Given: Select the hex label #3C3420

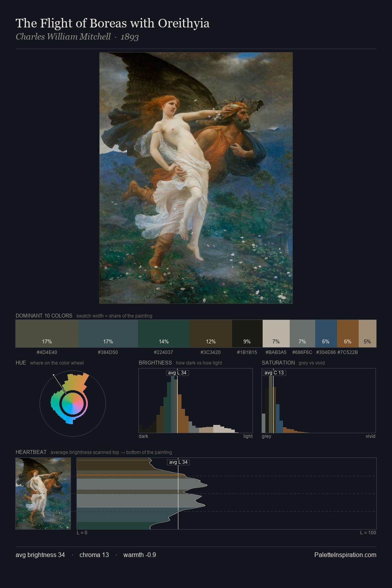Looking at the screenshot, I should (x=211, y=352).
